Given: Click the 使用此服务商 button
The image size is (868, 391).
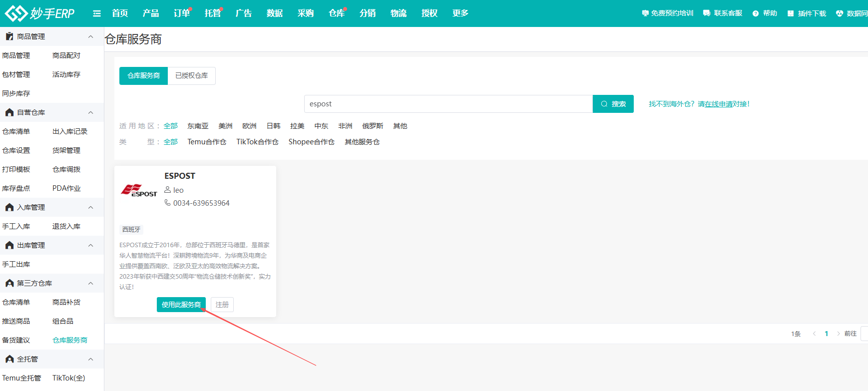Looking at the screenshot, I should [x=181, y=305].
